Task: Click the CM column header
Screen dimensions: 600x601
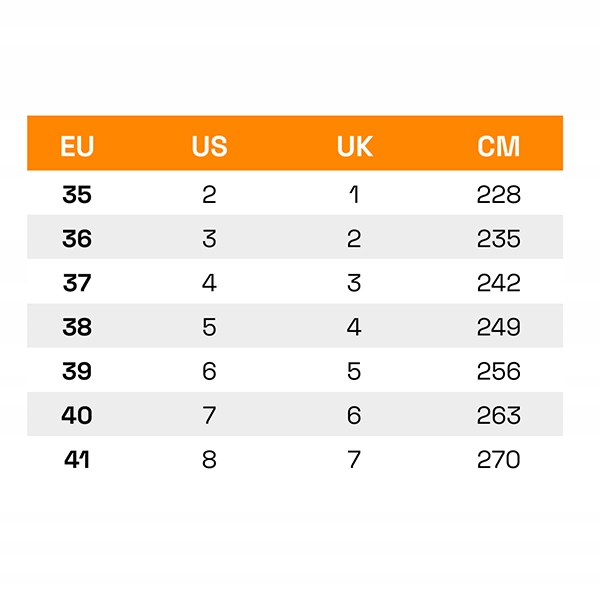Action: click(x=498, y=146)
